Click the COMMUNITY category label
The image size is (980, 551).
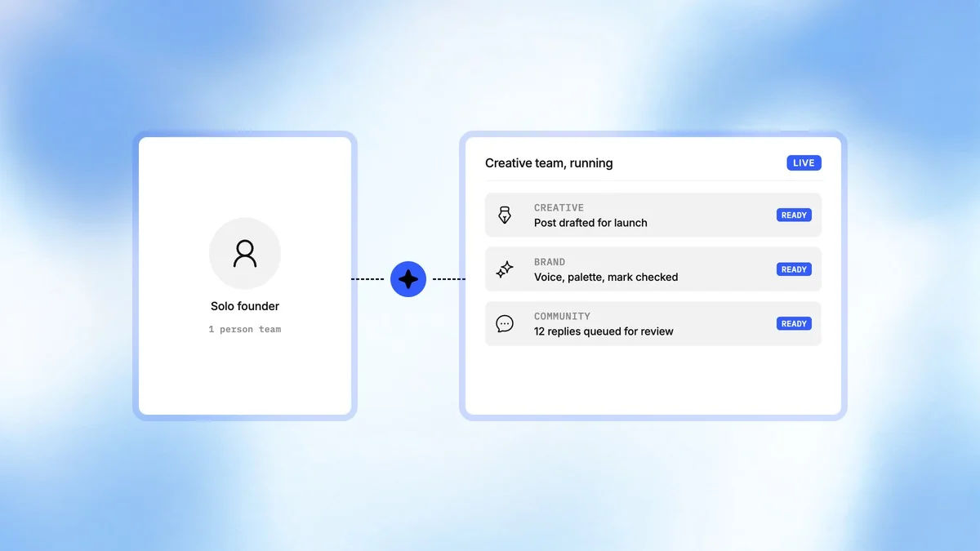click(x=562, y=316)
